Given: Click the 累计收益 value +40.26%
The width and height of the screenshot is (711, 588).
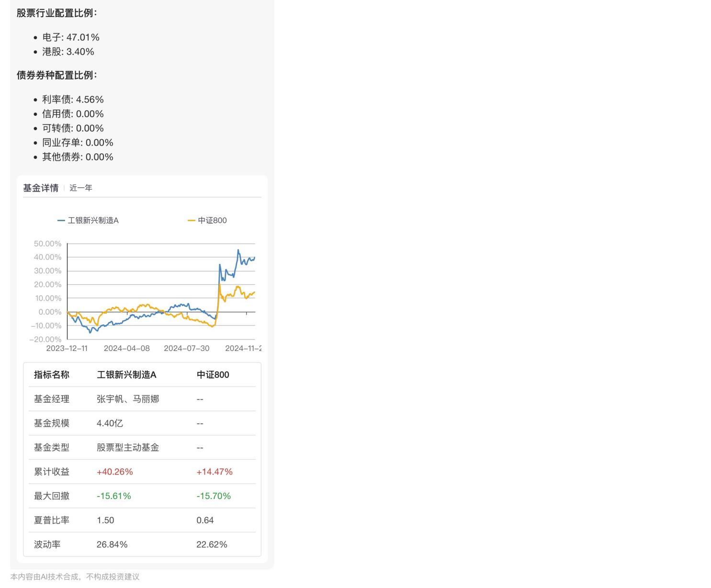Looking at the screenshot, I should 114,471.
